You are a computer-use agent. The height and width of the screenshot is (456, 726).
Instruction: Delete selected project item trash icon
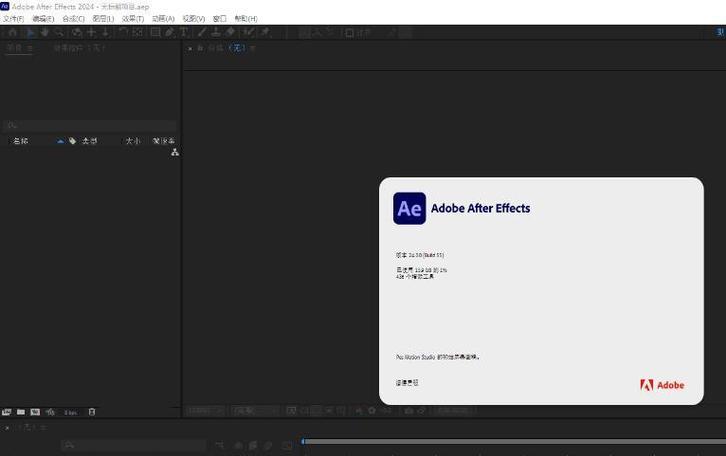click(92, 412)
